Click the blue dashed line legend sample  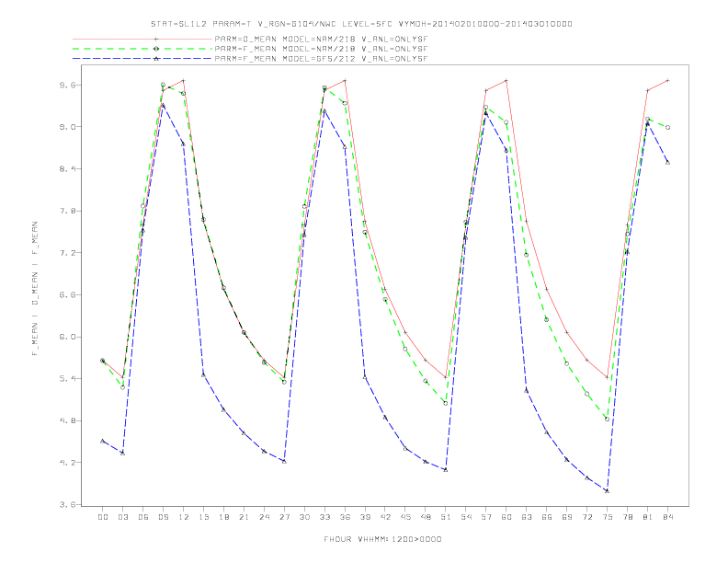pos(142,59)
